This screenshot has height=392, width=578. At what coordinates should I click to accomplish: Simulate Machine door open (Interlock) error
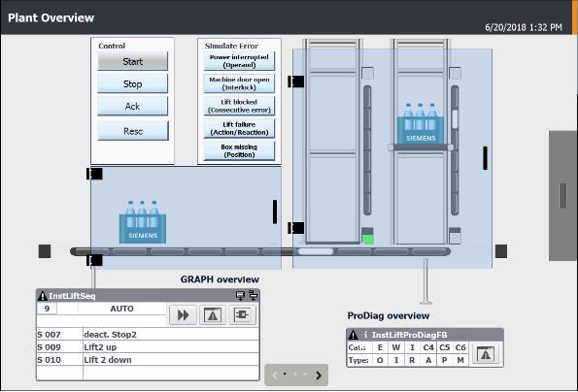(239, 83)
